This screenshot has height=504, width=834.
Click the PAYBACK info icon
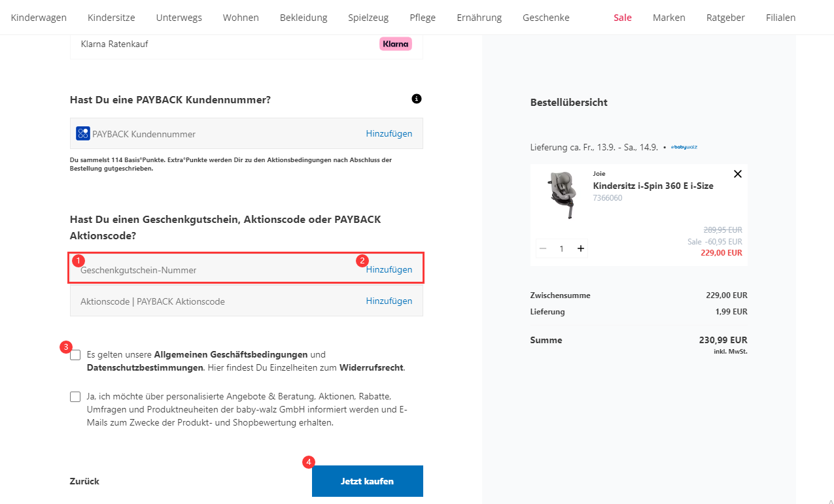[417, 99]
